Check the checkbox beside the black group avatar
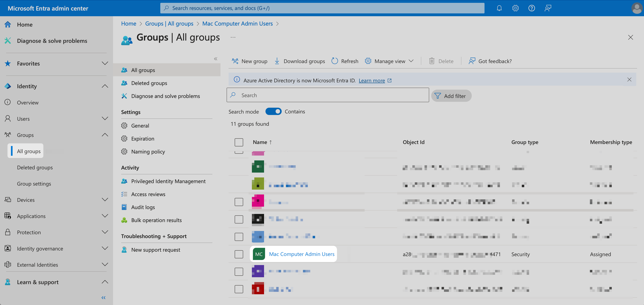The width and height of the screenshot is (644, 305). click(x=239, y=219)
